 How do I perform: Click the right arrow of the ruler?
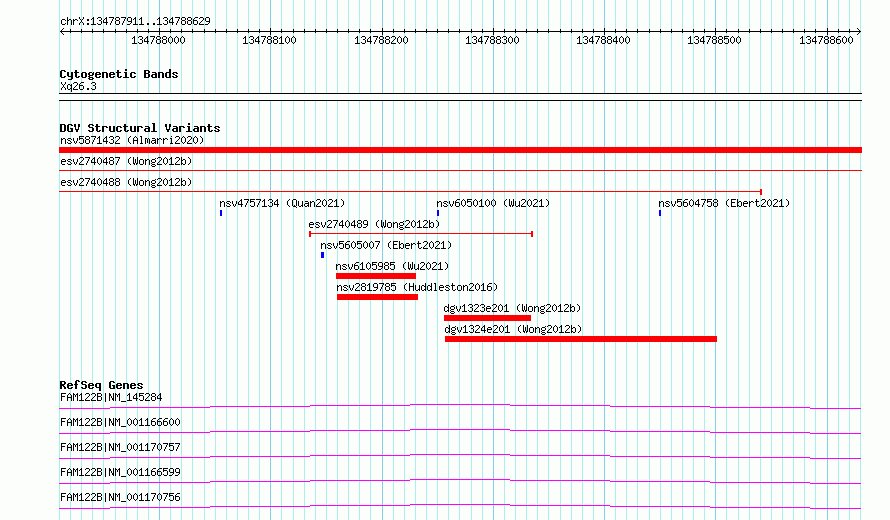859,31
